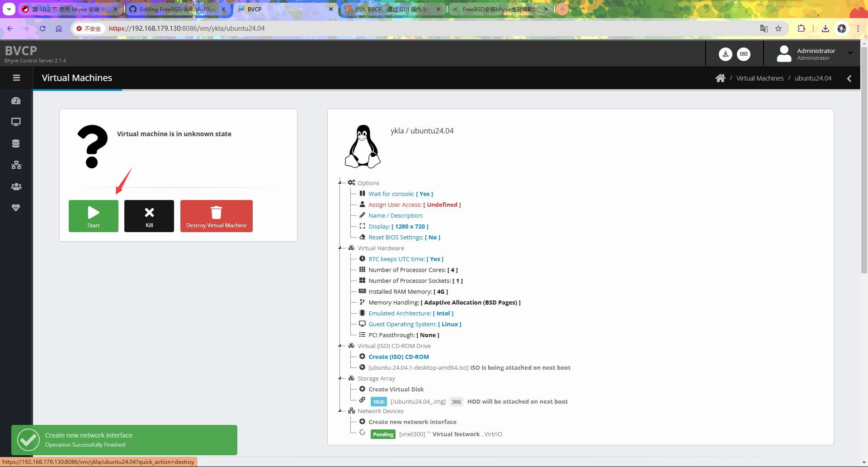The image size is (868, 467).
Task: Start the virtual machine
Action: coord(94,216)
